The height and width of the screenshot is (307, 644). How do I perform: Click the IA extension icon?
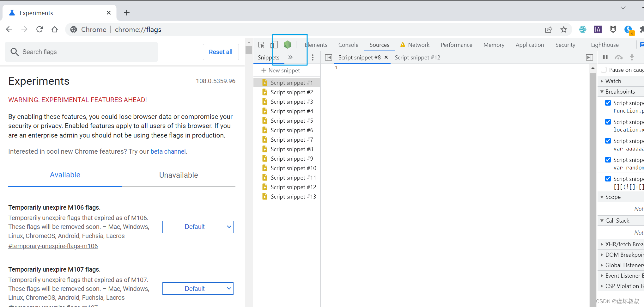pos(598,29)
